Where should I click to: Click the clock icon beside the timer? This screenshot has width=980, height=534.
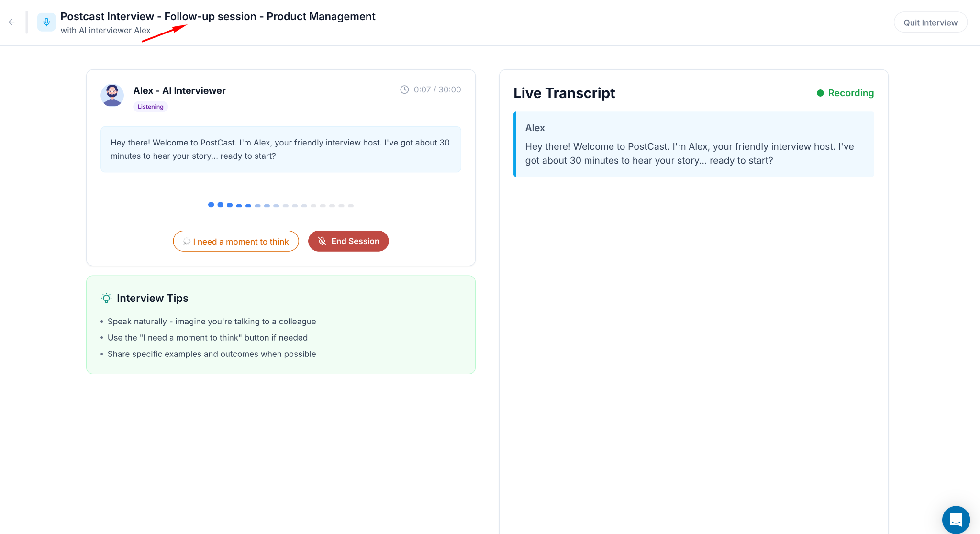(404, 89)
